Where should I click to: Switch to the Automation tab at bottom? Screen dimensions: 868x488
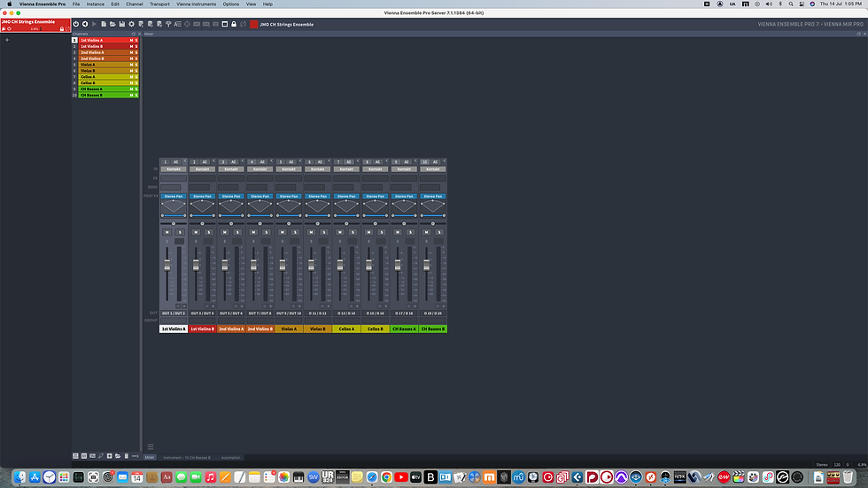click(231, 458)
